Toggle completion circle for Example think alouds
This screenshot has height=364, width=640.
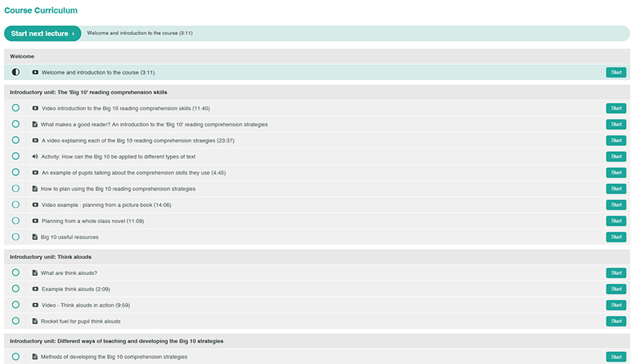pos(15,289)
